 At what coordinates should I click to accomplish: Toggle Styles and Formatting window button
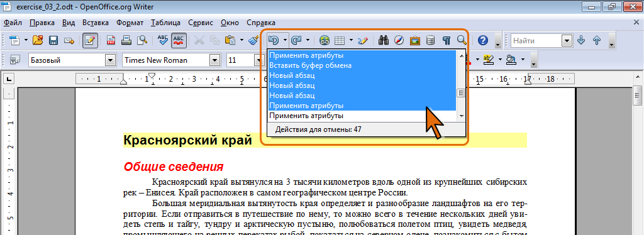15,60
